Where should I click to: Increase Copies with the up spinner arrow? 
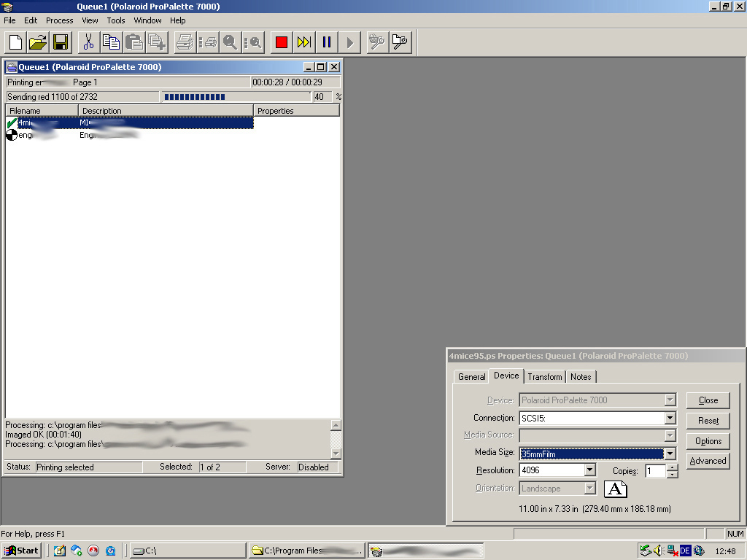coord(672,467)
